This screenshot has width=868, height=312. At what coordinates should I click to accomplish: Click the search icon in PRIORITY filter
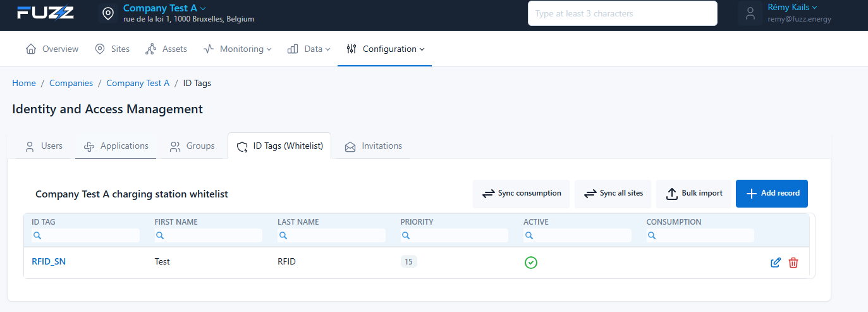click(406, 235)
